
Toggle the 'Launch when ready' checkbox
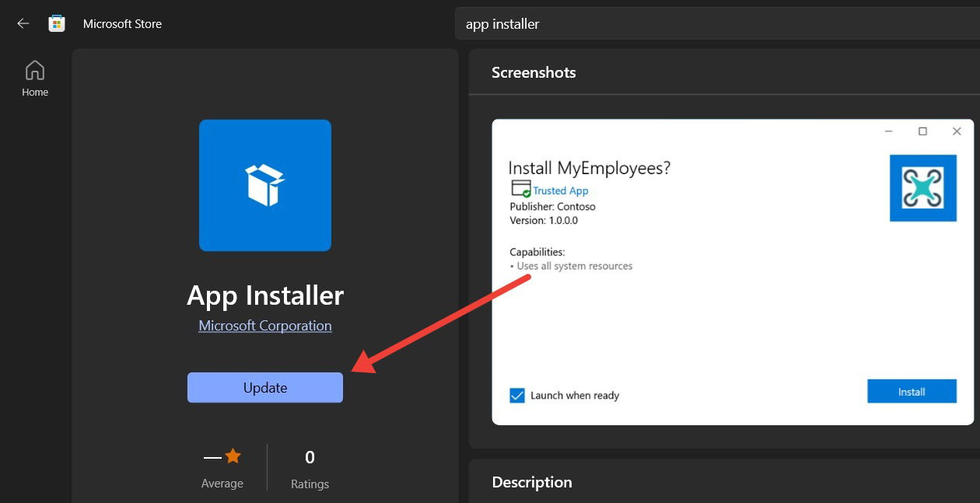point(517,395)
